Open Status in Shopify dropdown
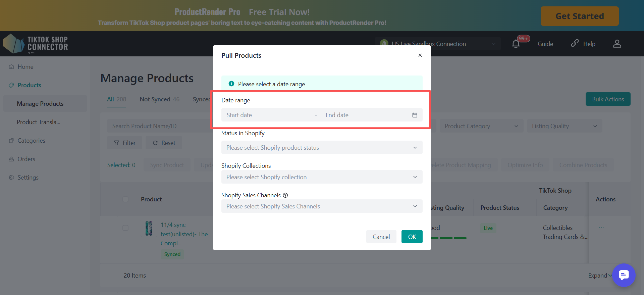 point(321,148)
